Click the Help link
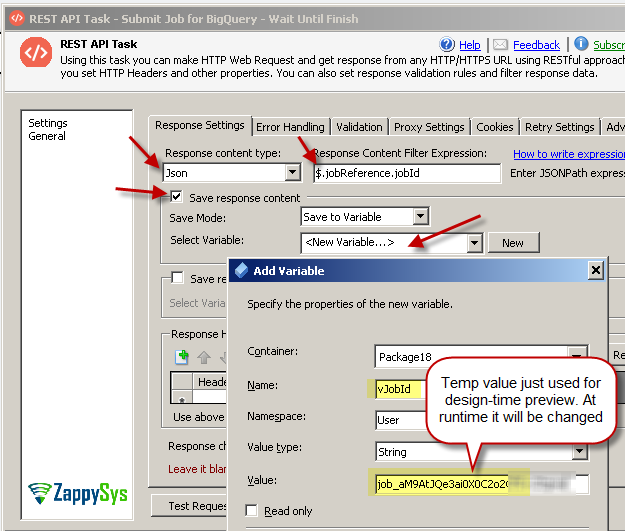The width and height of the screenshot is (625, 531). point(470,45)
